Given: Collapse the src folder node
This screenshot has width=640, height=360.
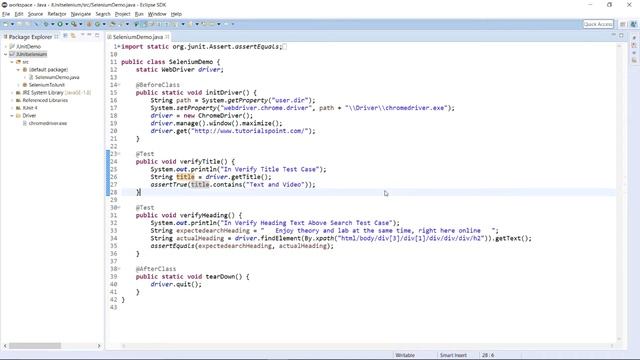Looking at the screenshot, I should tap(12, 62).
